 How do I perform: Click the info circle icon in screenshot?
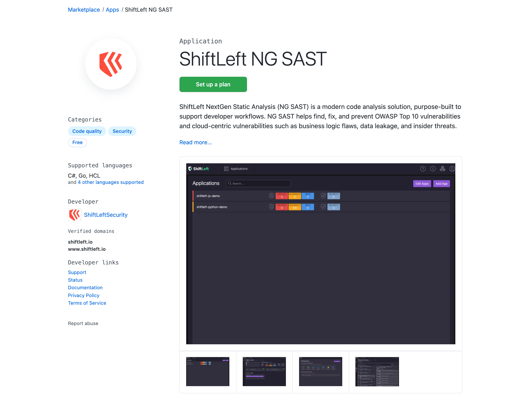(433, 169)
